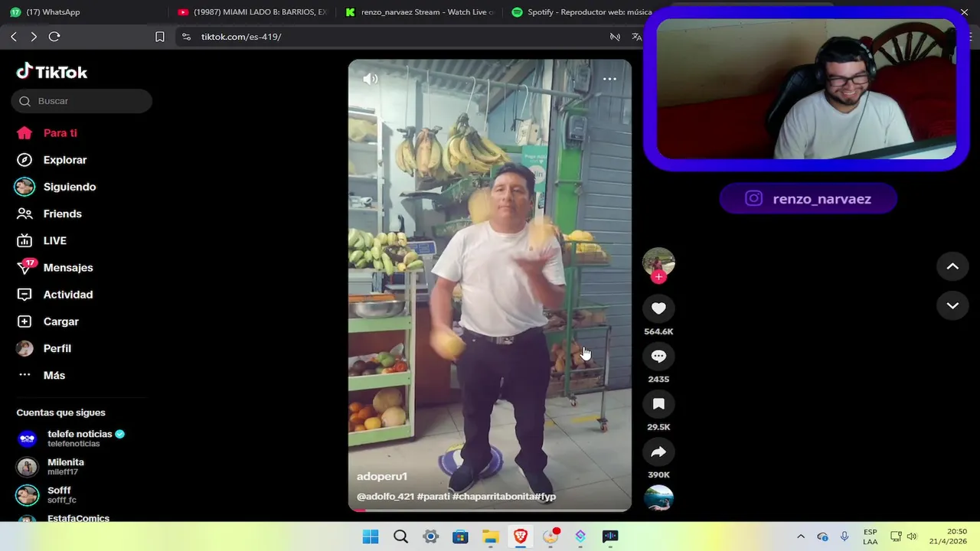980x551 pixels.
Task: Open the creator's avatar profile
Action: click(x=658, y=262)
